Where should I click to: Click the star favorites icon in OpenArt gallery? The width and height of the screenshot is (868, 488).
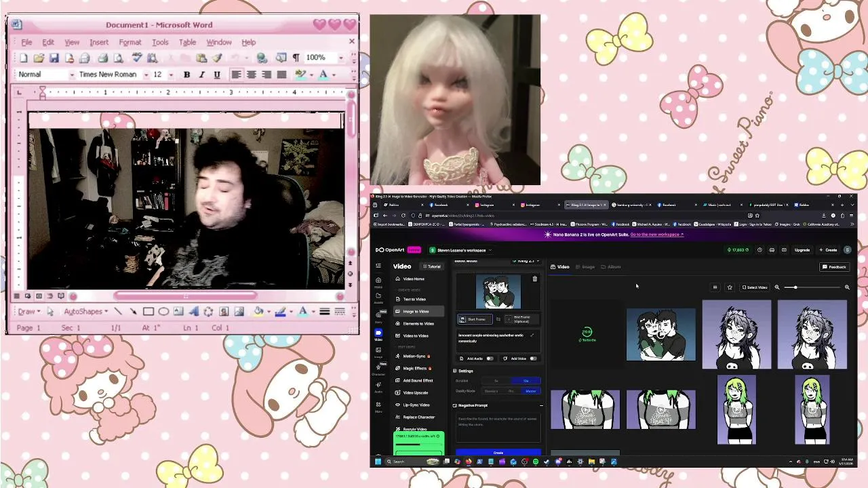click(730, 287)
